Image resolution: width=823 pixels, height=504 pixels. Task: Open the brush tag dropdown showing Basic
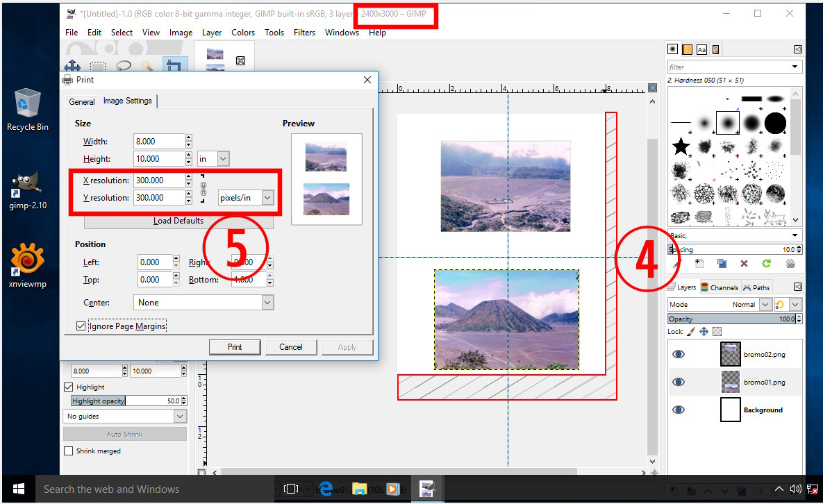(734, 235)
